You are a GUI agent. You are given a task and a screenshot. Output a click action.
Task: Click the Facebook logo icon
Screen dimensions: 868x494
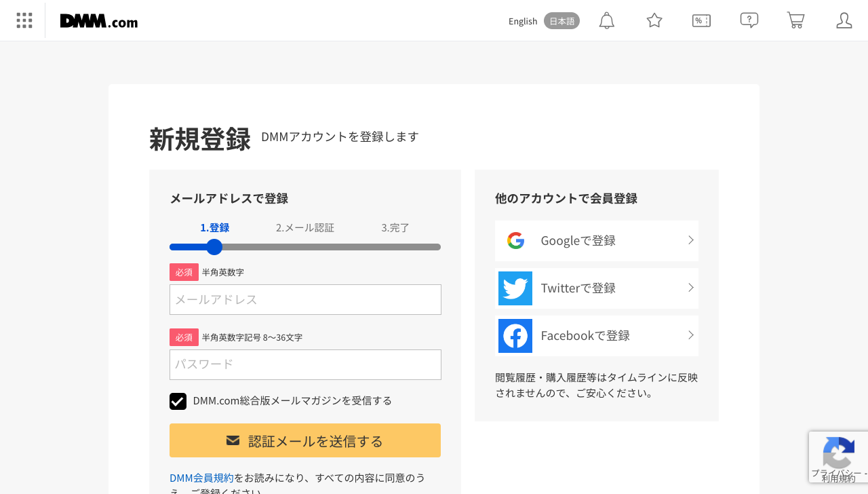click(x=515, y=336)
